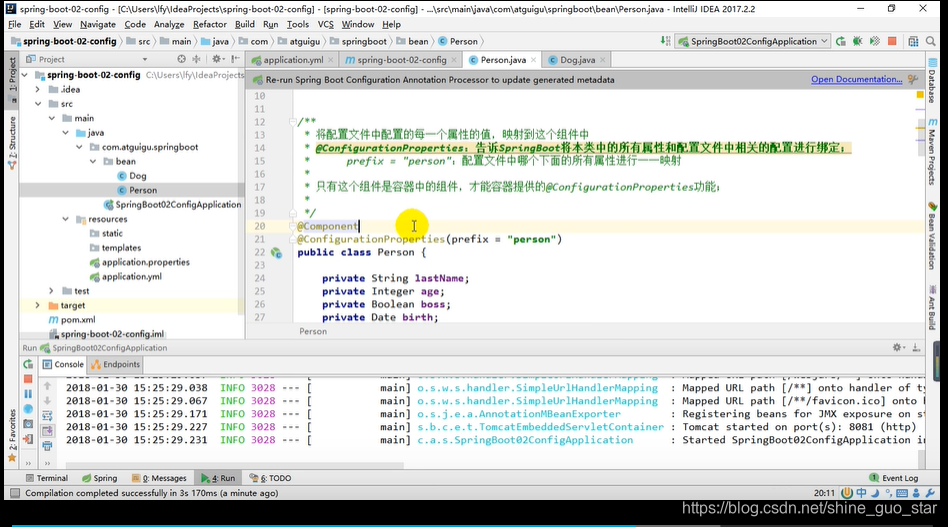Toggle soft-wrap in console toolbar
Screen dimensions: 948x527
point(47,416)
